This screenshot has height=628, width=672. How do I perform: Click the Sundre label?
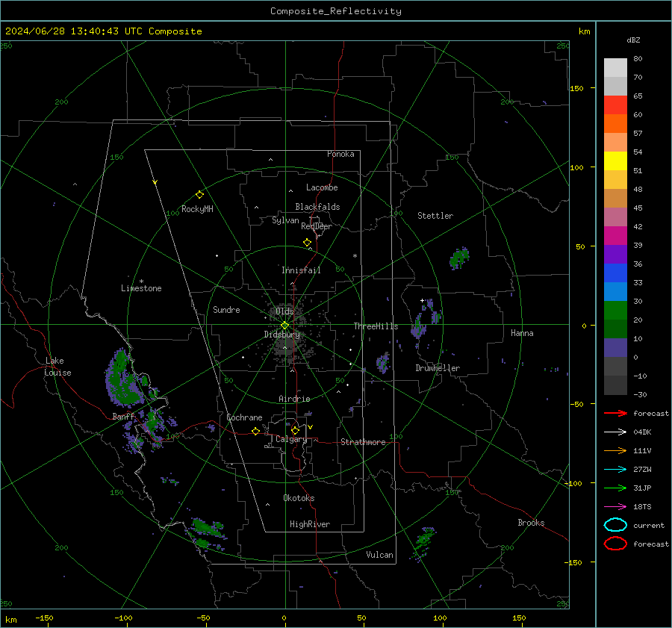point(226,309)
